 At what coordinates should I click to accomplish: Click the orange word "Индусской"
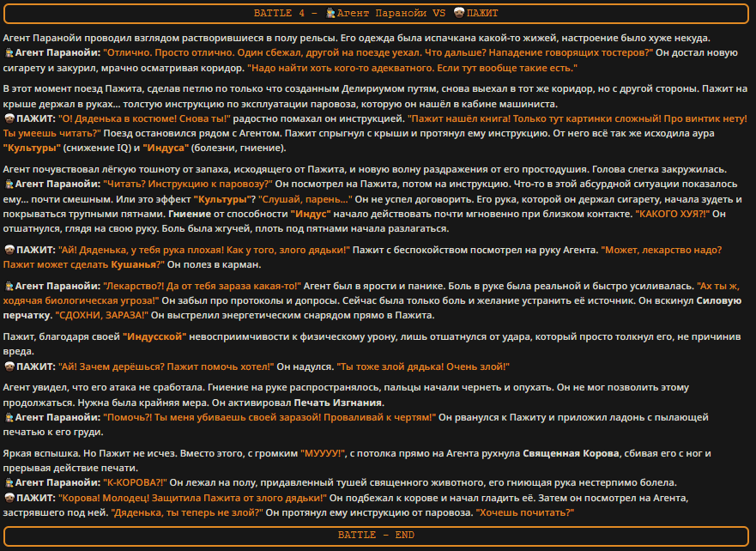[154, 336]
